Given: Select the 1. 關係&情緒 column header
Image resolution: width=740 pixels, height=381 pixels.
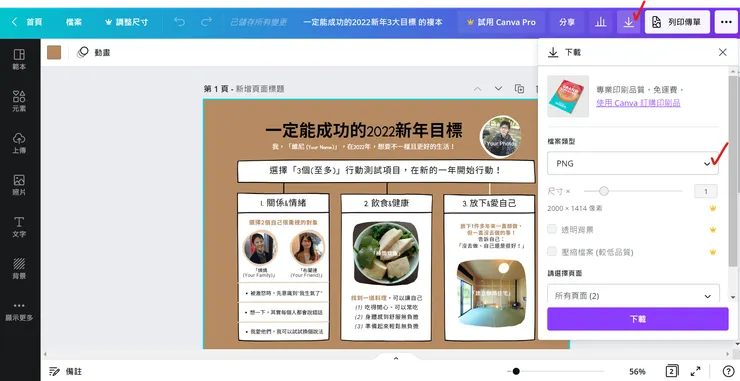Looking at the screenshot, I should point(283,203).
